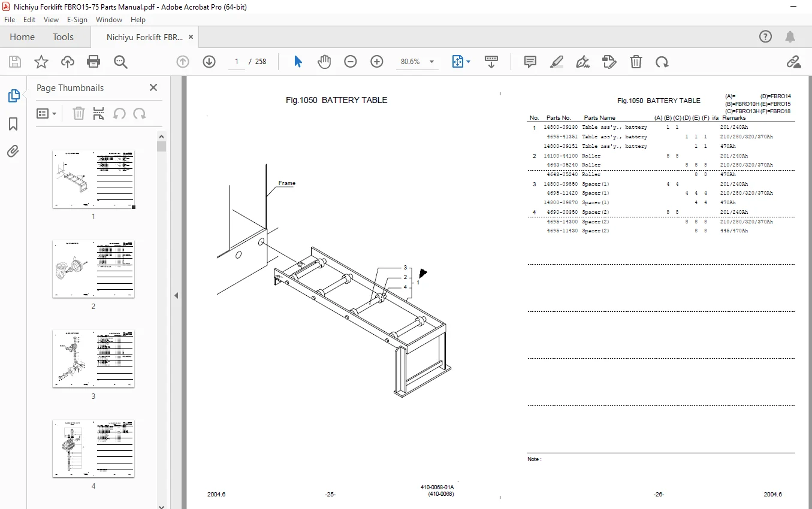Open the Attachments paperclip sidebar icon
Screen dimensions: 812x509
[13, 152]
